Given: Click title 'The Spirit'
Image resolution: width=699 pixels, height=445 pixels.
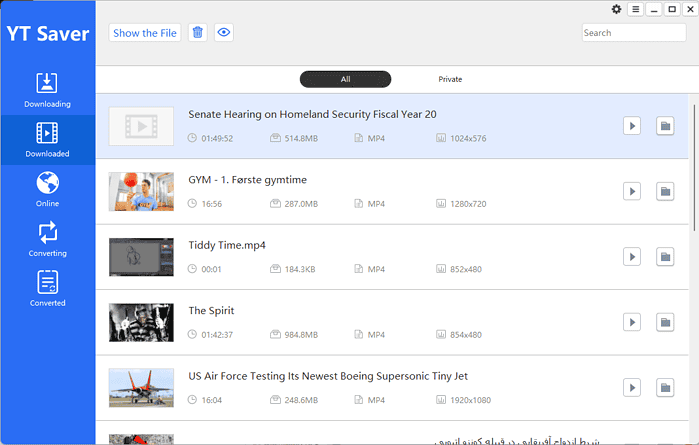Looking at the screenshot, I should coord(211,311).
